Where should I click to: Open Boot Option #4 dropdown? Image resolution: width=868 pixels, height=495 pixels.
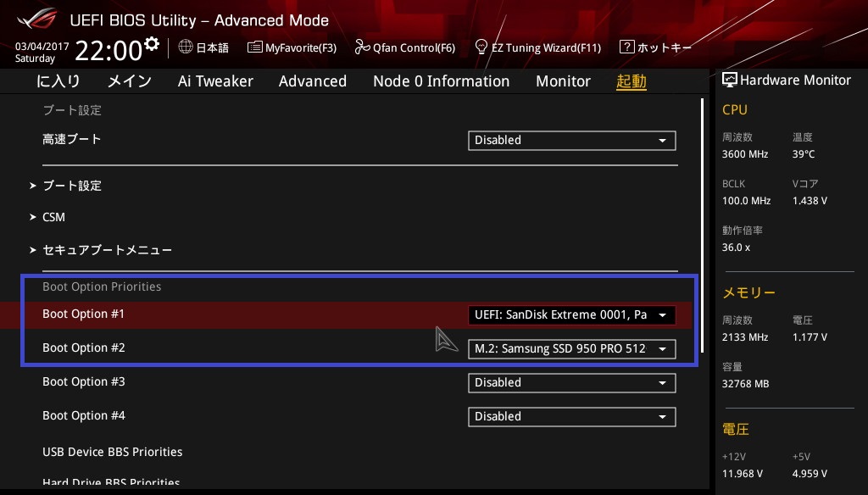(572, 416)
